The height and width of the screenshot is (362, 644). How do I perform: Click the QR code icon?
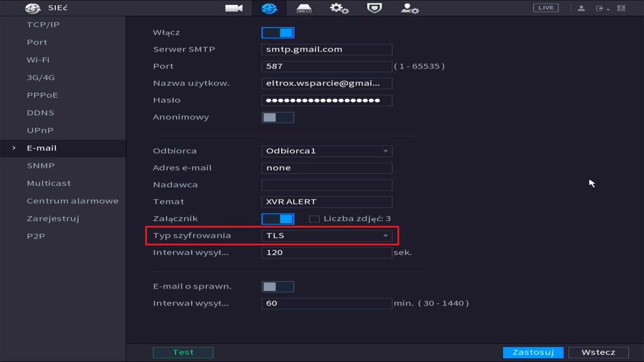tap(621, 8)
